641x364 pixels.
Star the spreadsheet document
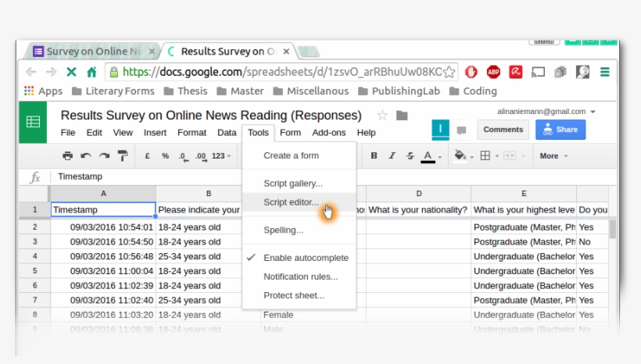(382, 116)
